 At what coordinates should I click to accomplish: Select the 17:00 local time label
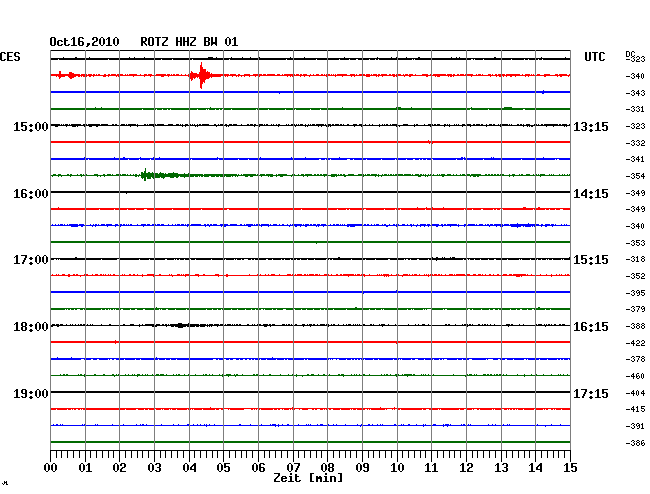tap(31, 260)
